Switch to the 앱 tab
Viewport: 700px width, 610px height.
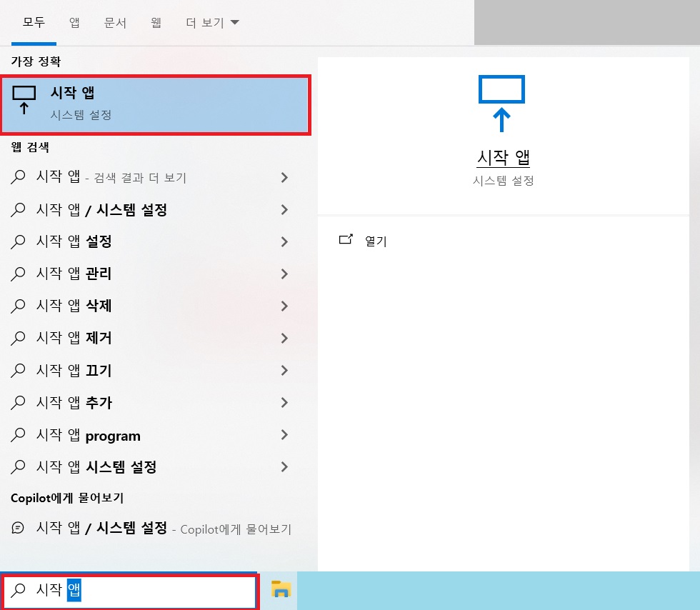pyautogui.click(x=74, y=22)
